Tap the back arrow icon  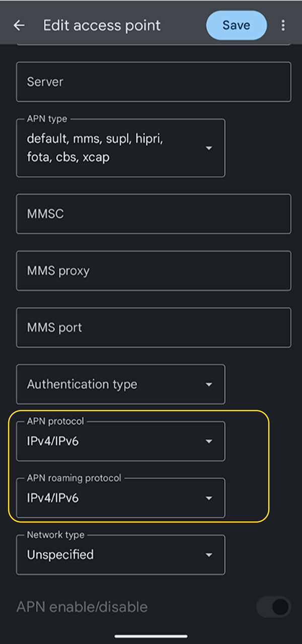[x=19, y=25]
